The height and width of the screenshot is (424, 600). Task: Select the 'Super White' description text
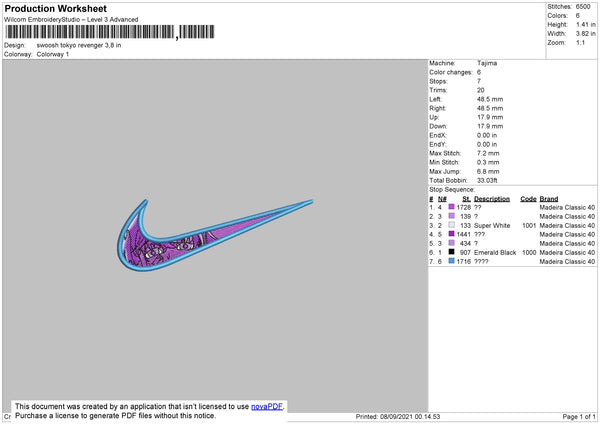492,225
